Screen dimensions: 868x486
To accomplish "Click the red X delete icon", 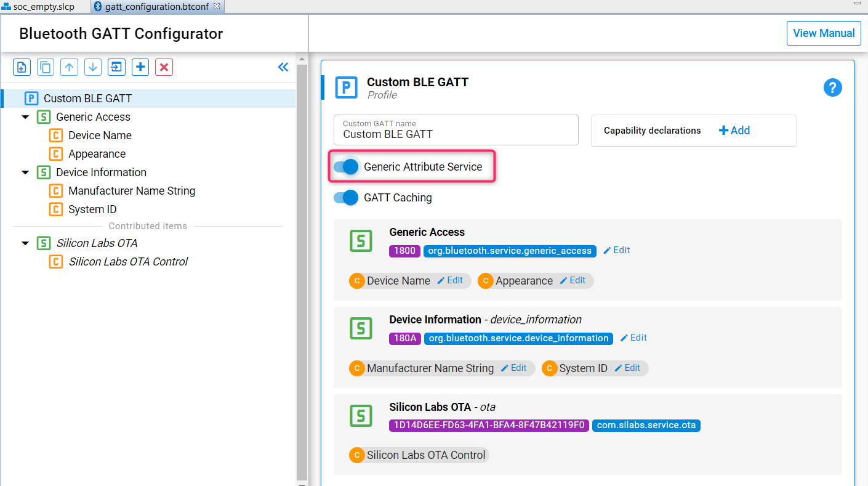I will pyautogui.click(x=164, y=67).
